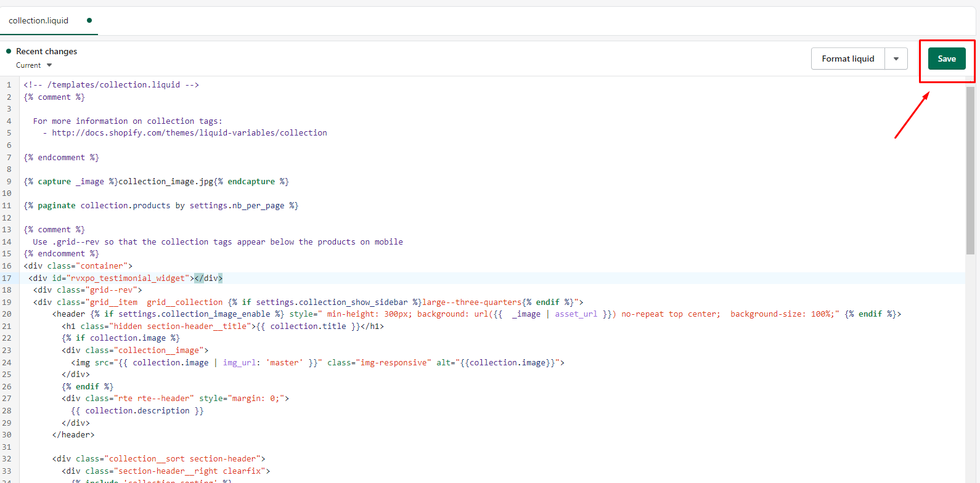The height and width of the screenshot is (483, 980).
Task: Click the /templates/collection.liquid comment on line 1
Action: pyautogui.click(x=112, y=84)
